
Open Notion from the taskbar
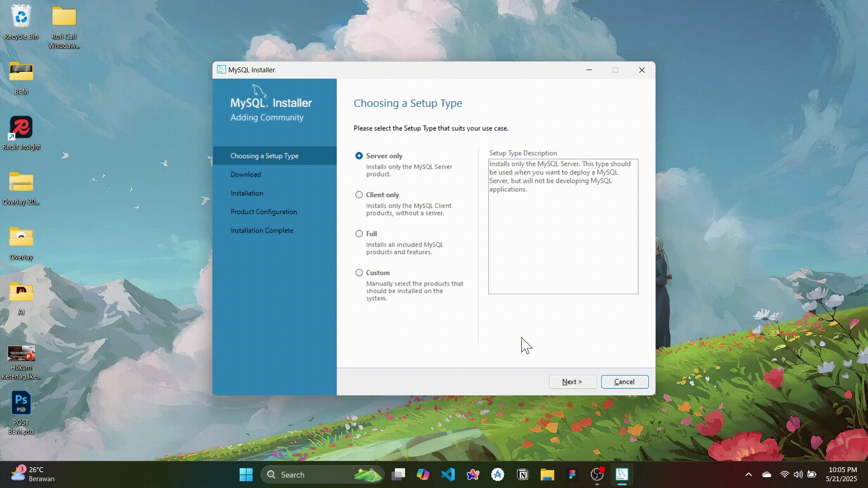pyautogui.click(x=523, y=474)
